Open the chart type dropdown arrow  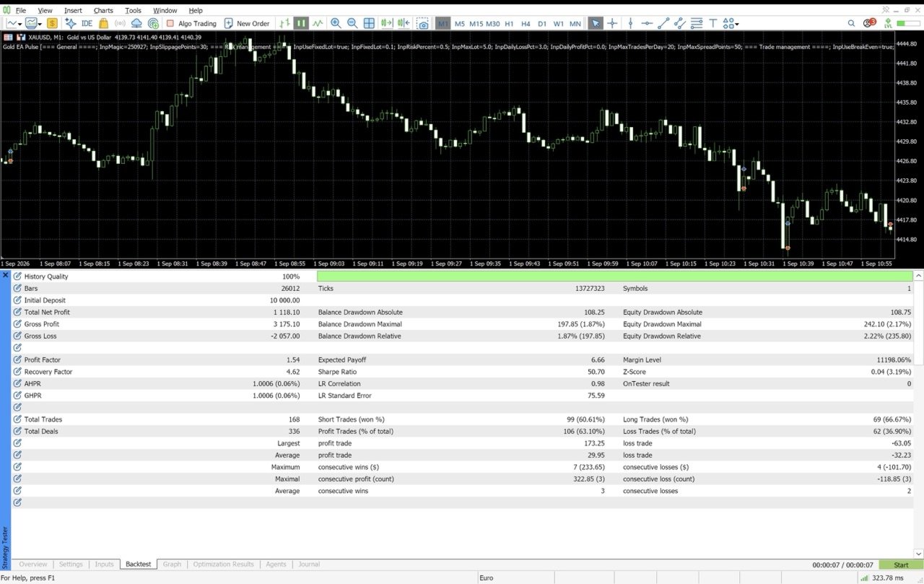tap(20, 23)
